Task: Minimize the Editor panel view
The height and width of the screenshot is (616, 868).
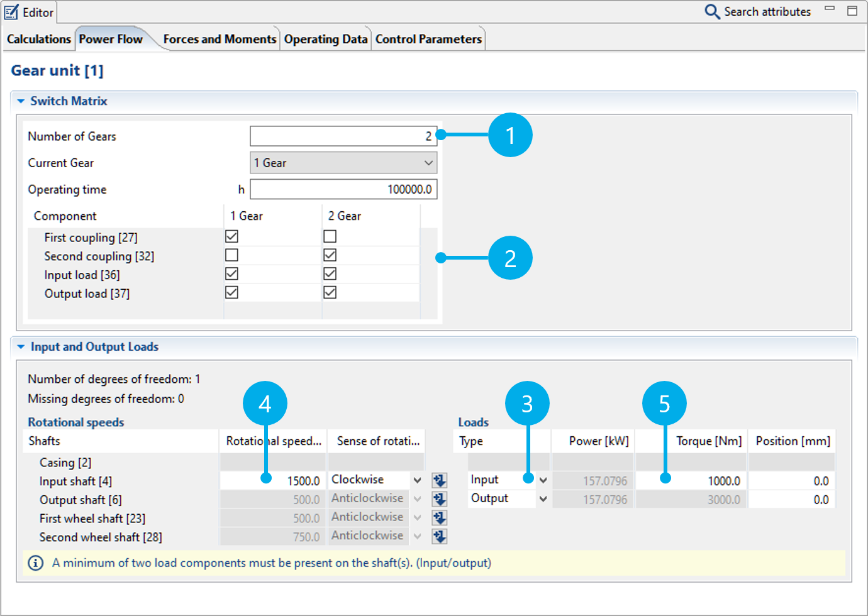Action: [x=830, y=9]
